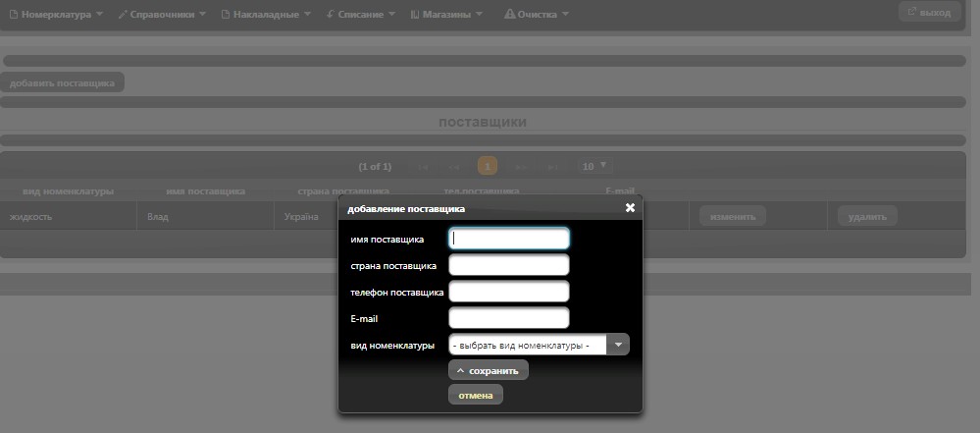Click the отмена button
The height and width of the screenshot is (433, 980).
pos(475,395)
